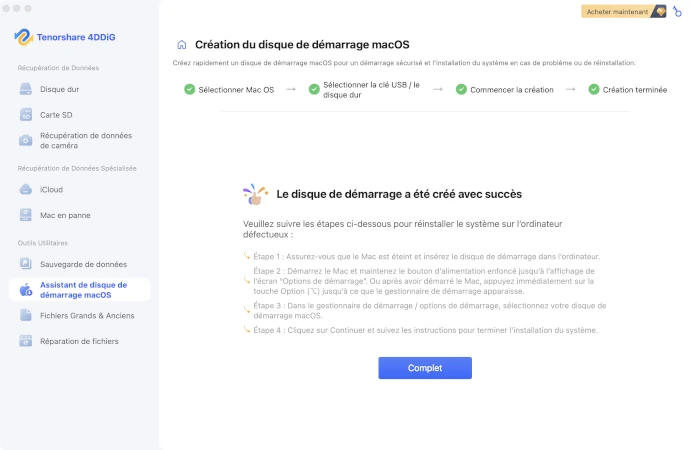Image resolution: width=691 pixels, height=450 pixels.
Task: Click the green check for Sélectionner la clé USB
Action: [x=314, y=89]
